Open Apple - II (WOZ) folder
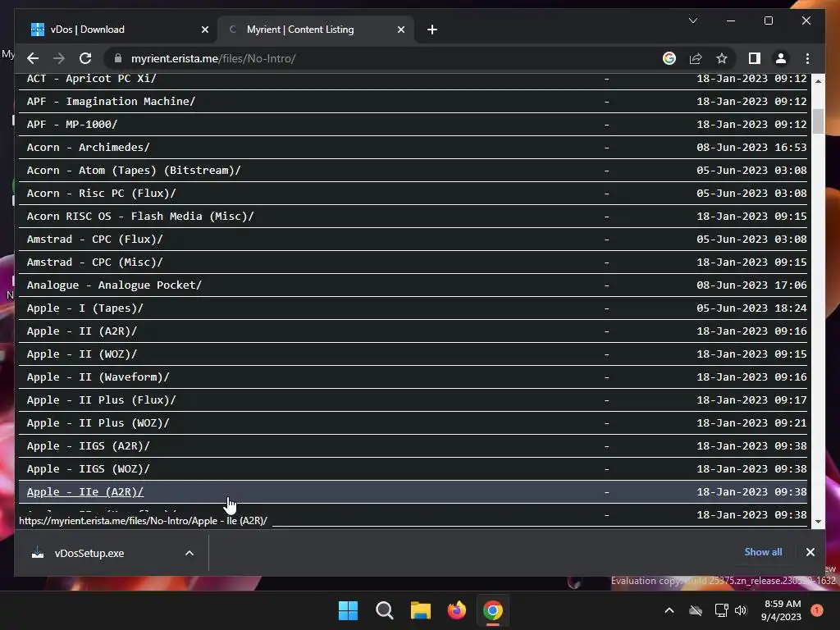 point(82,354)
